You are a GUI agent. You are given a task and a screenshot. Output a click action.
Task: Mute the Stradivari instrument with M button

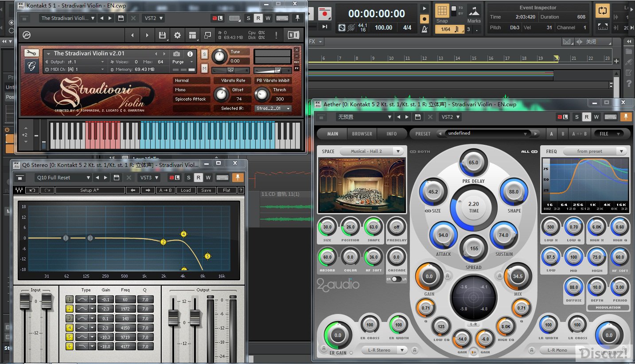point(204,68)
